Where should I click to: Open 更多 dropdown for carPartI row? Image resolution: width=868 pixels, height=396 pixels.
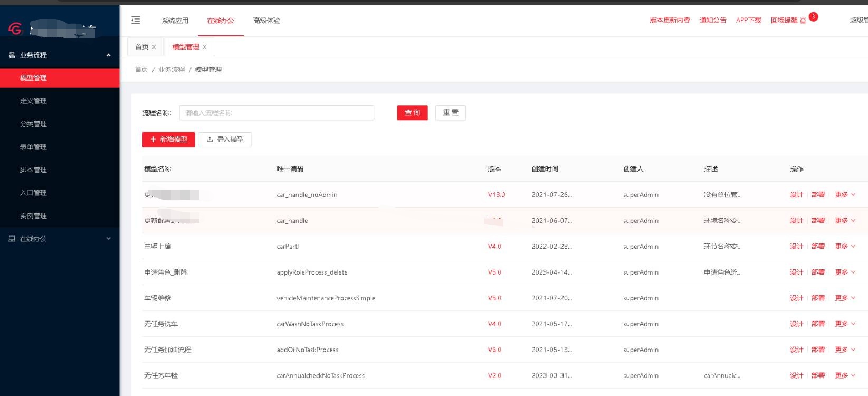(x=845, y=247)
